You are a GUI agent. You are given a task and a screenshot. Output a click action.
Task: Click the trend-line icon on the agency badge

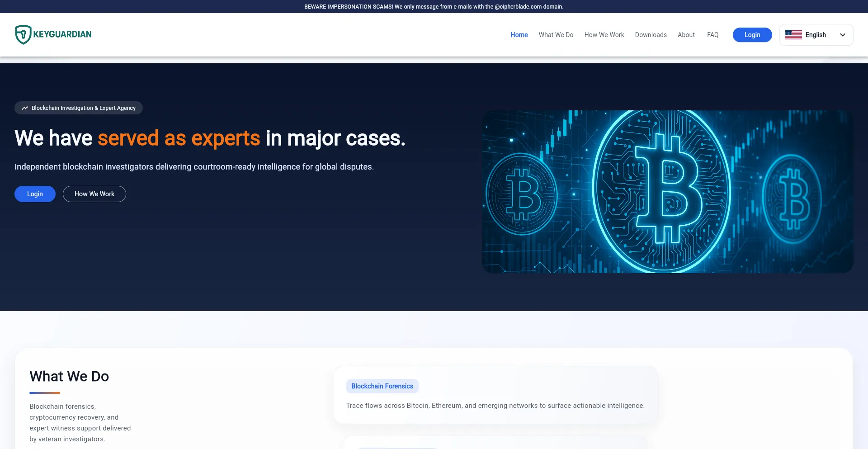point(25,108)
